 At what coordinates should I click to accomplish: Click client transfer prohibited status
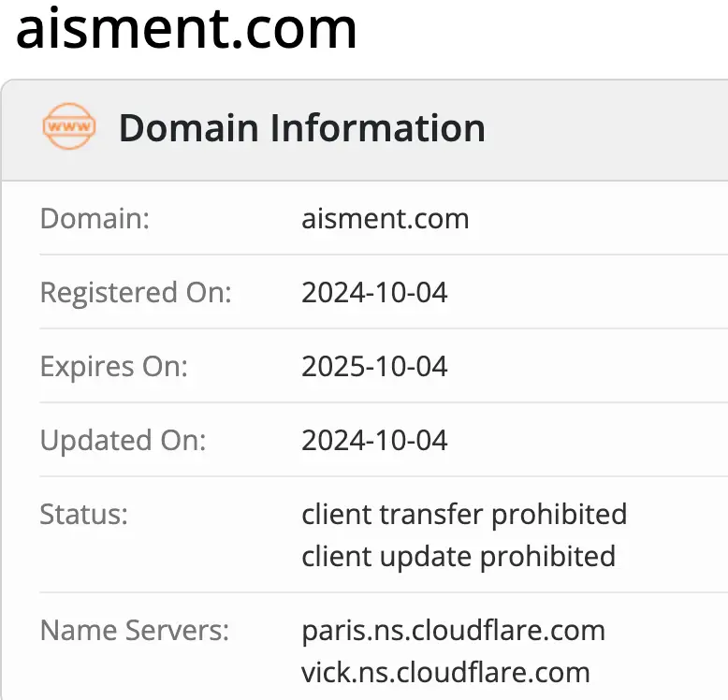tap(464, 515)
